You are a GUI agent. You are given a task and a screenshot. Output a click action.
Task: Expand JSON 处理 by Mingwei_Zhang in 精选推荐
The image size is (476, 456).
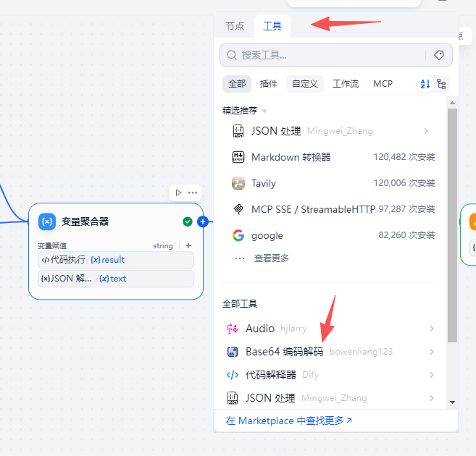click(425, 131)
